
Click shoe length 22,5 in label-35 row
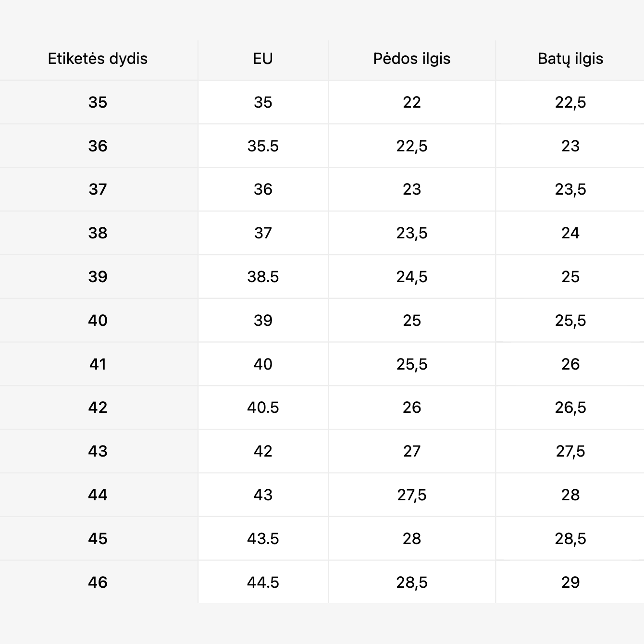570,102
